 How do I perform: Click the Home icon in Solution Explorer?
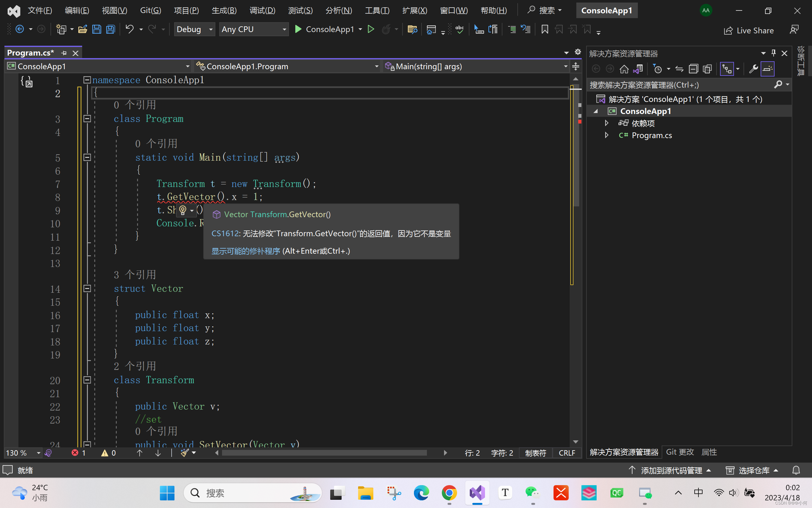pos(624,69)
